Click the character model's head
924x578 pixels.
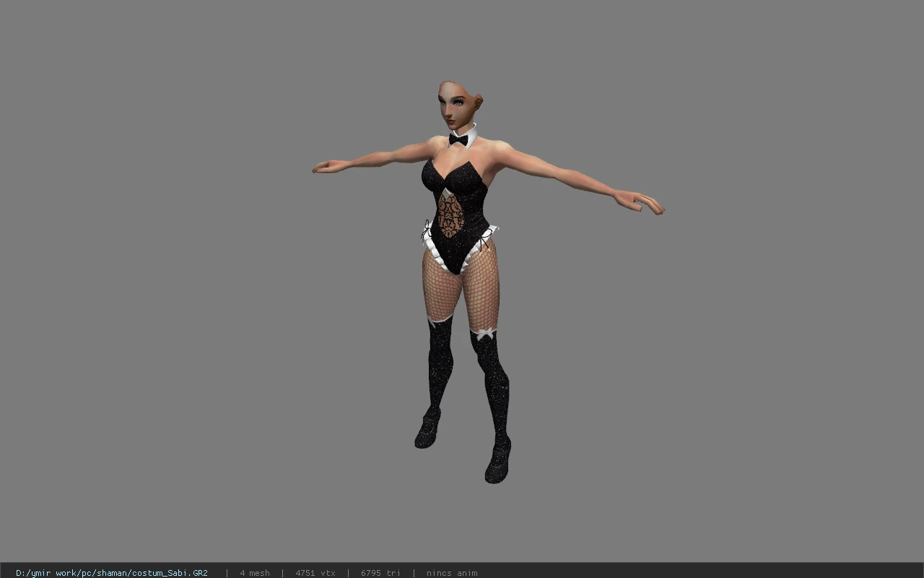coord(458,105)
